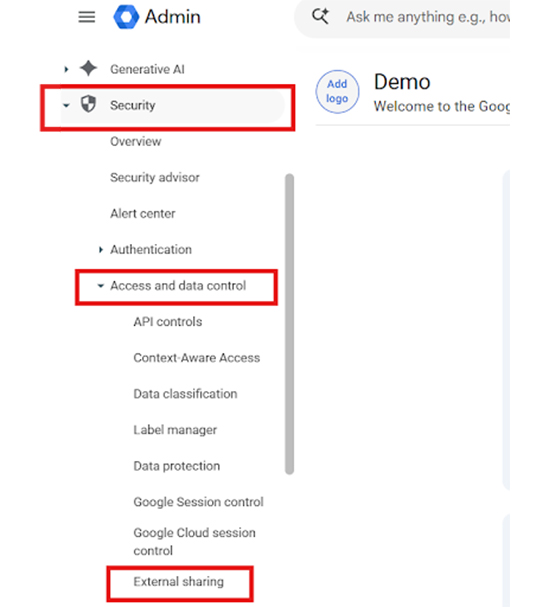Go to Alert center
This screenshot has width=549, height=607.
[x=143, y=213]
